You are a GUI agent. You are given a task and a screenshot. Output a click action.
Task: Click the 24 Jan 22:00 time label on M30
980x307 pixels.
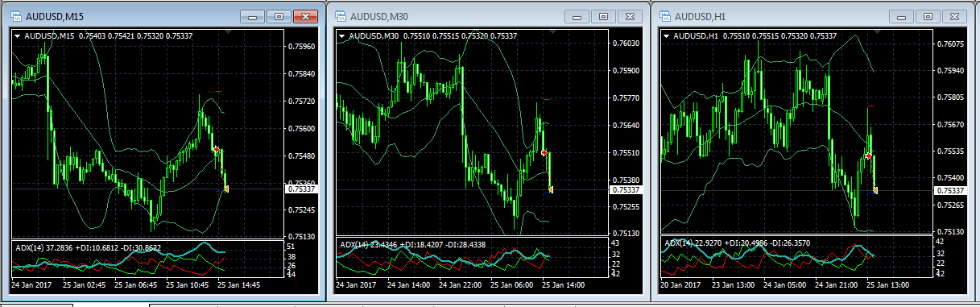(461, 285)
